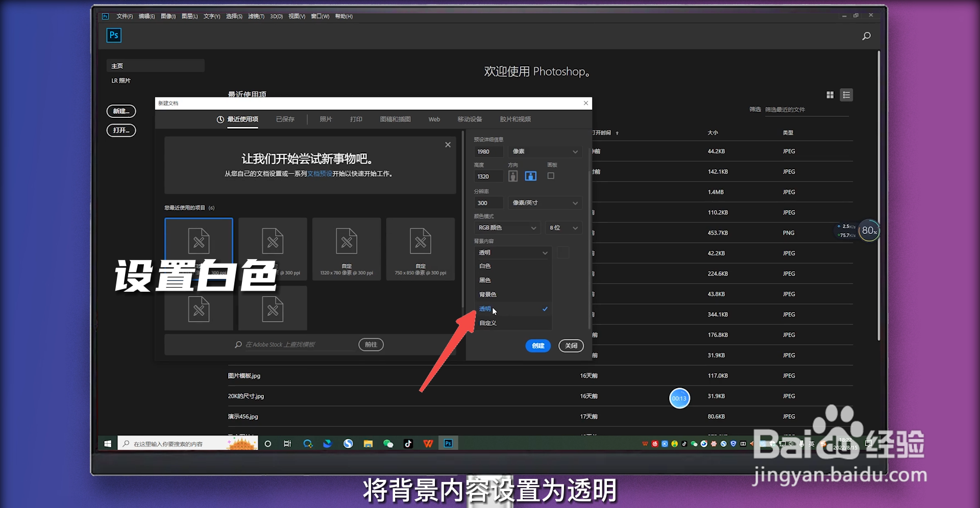Click the Photoshop Ps home logo
980x508 pixels.
click(113, 35)
